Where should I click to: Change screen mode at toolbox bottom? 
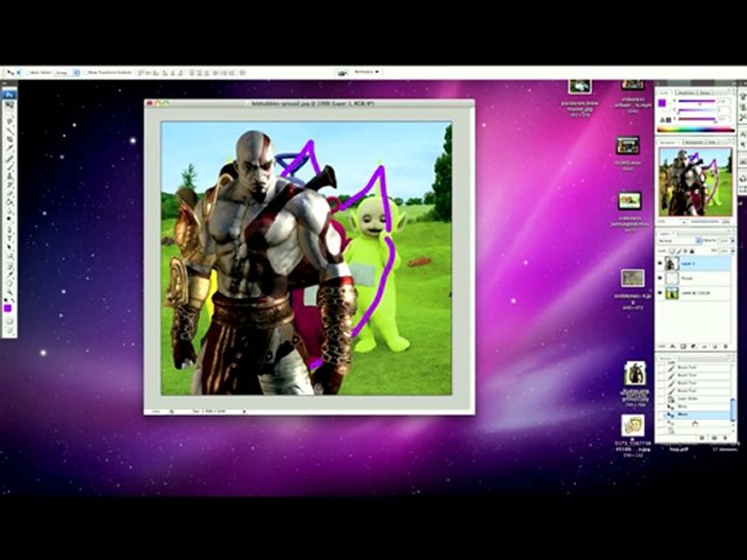click(9, 330)
